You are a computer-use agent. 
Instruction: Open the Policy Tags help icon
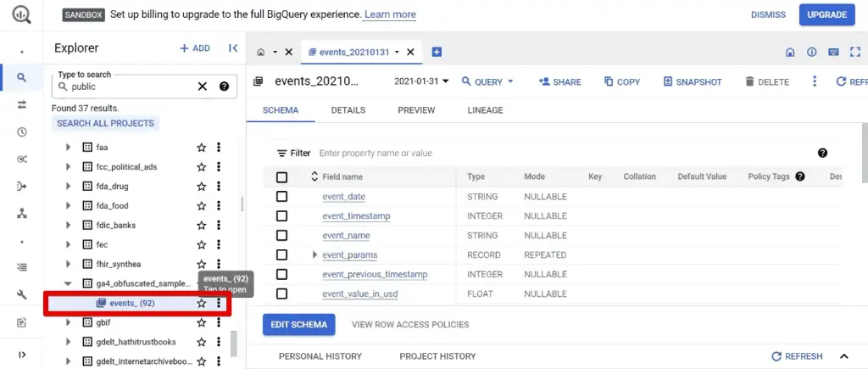(800, 176)
